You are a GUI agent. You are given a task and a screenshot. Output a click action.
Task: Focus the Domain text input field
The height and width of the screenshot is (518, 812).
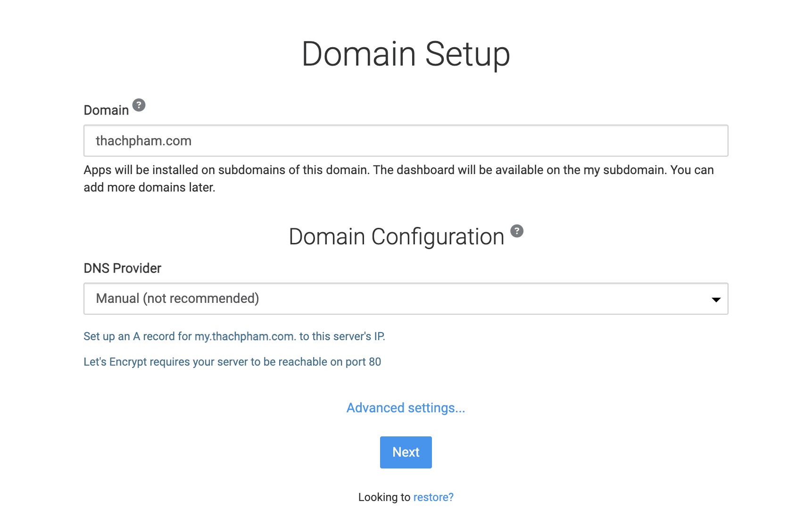[x=406, y=141]
